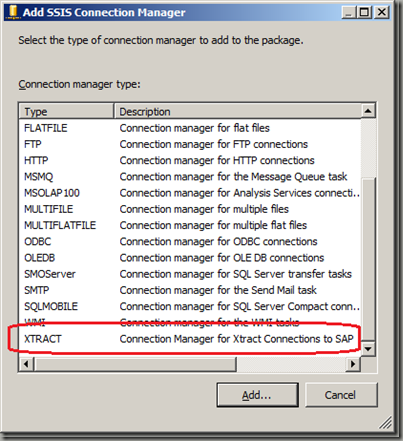This screenshot has height=441, width=403.
Task: Select the FLATFILE connection type
Action: (190, 128)
